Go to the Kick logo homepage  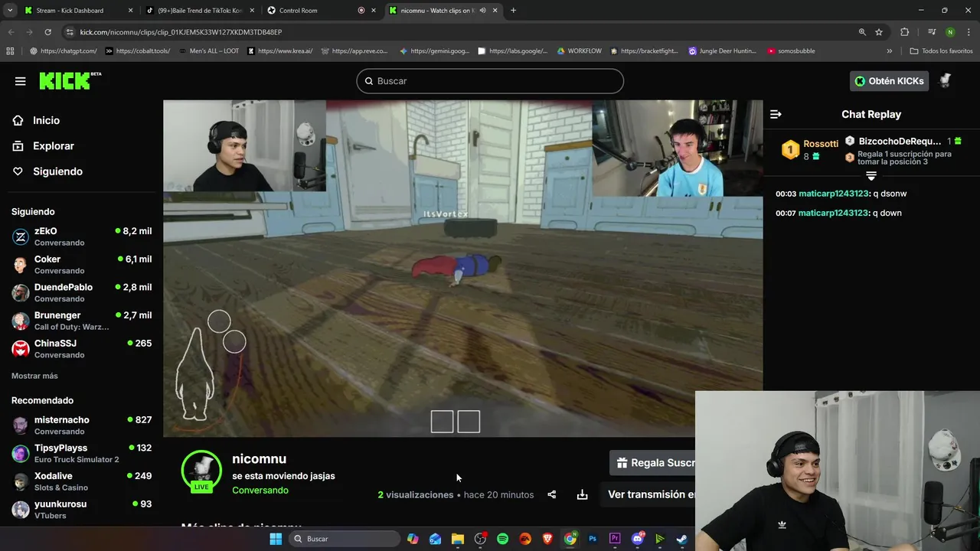pos(70,80)
